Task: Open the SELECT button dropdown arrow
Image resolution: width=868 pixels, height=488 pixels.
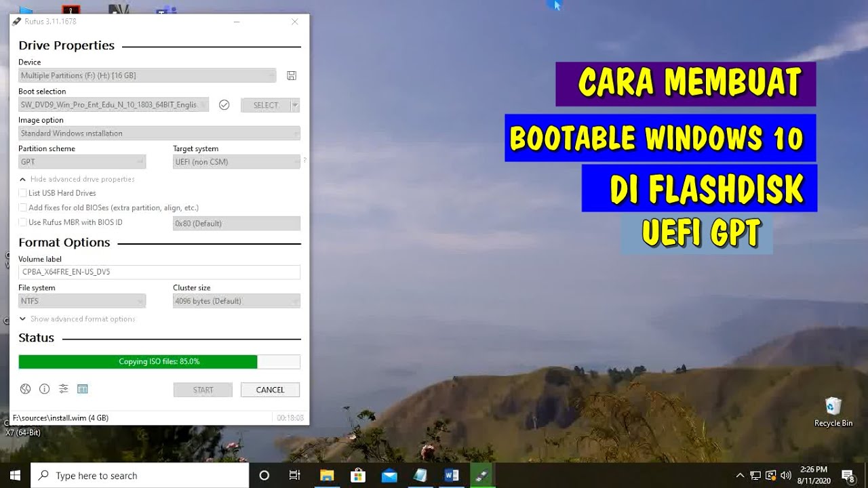Action: point(295,105)
